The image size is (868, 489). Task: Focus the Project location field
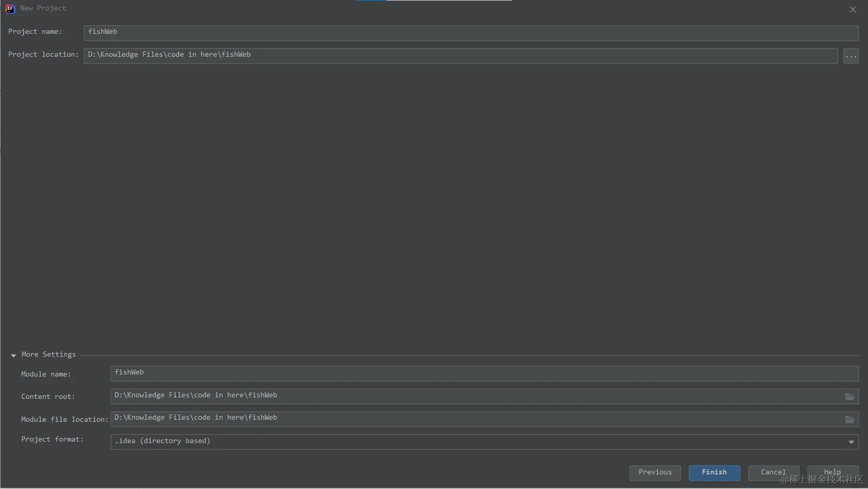pos(461,56)
